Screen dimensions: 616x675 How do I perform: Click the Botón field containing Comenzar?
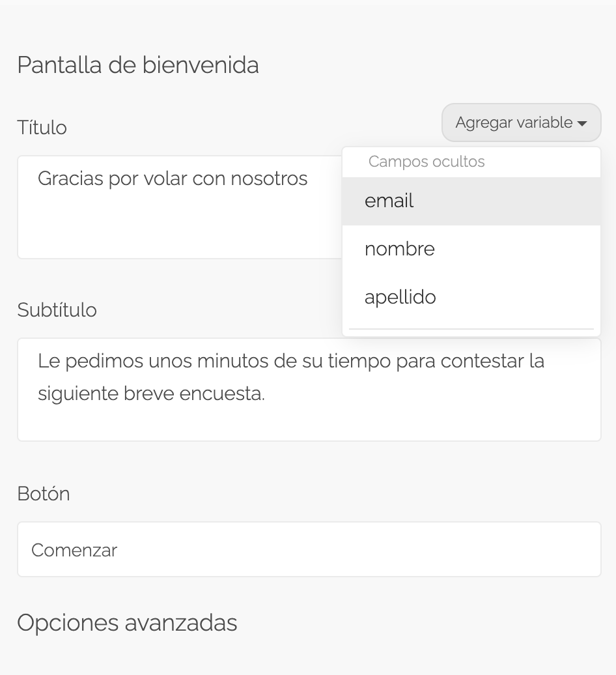click(x=309, y=549)
